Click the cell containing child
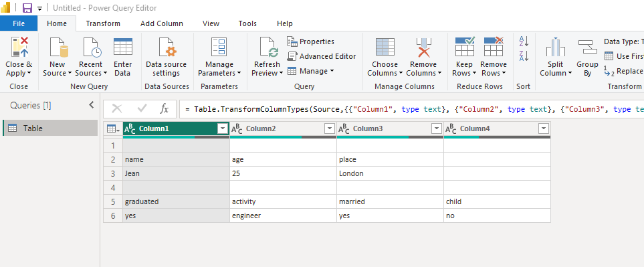This screenshot has height=267, width=644. tap(497, 201)
